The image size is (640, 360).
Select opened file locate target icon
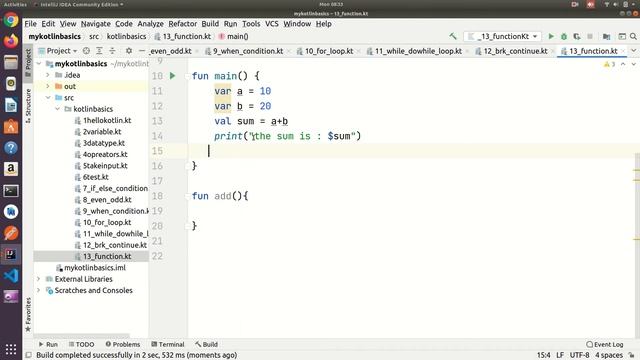(86, 51)
